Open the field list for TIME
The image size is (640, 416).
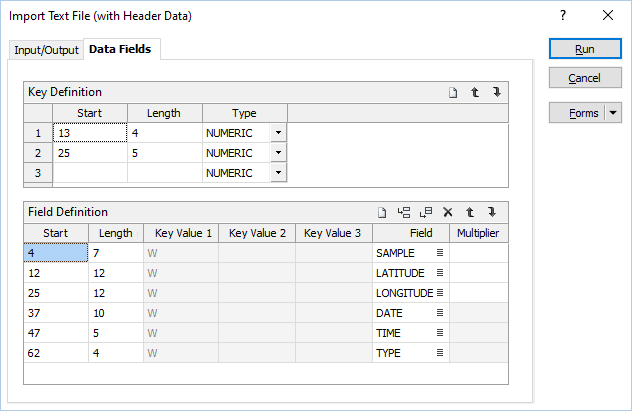click(x=440, y=333)
